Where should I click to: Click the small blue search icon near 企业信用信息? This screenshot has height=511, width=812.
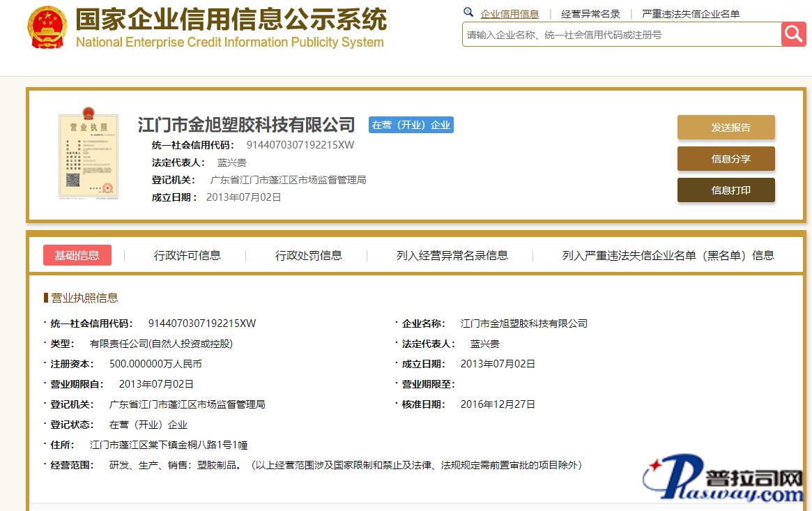tap(468, 13)
